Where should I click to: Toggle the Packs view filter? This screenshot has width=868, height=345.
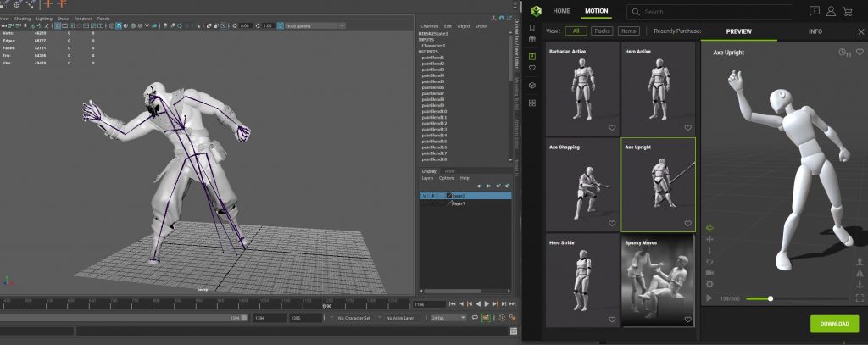(x=602, y=31)
